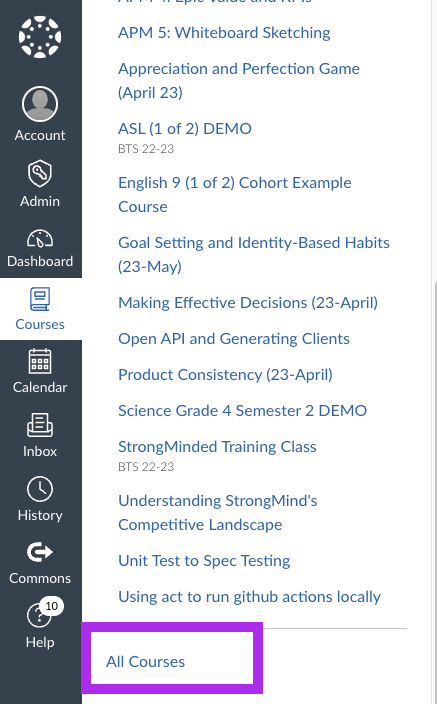The image size is (437, 704).
Task: Show the History clock icon
Action: click(40, 489)
